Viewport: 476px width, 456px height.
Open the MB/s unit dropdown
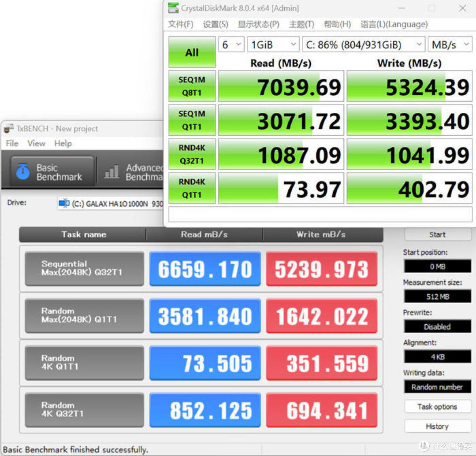point(450,44)
